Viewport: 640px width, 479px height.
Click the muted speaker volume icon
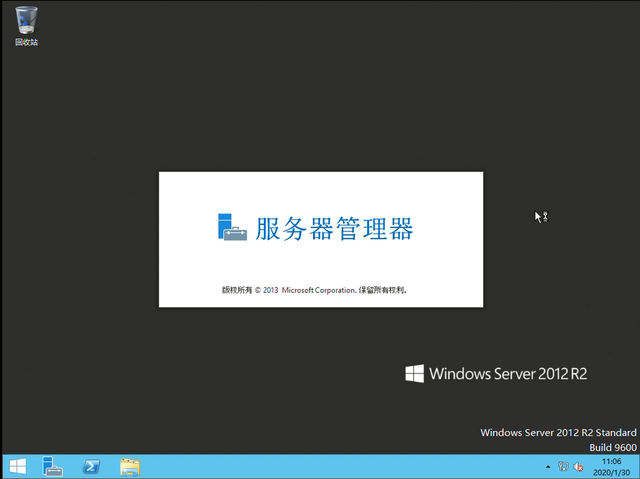[x=578, y=467]
